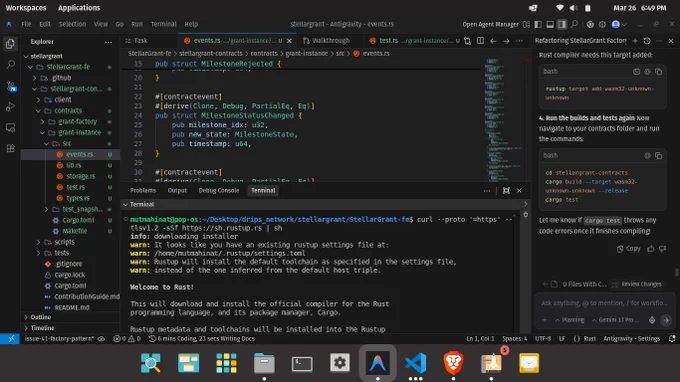Click the Copy response button
Screen dimensions: 680x382
coord(629,248)
